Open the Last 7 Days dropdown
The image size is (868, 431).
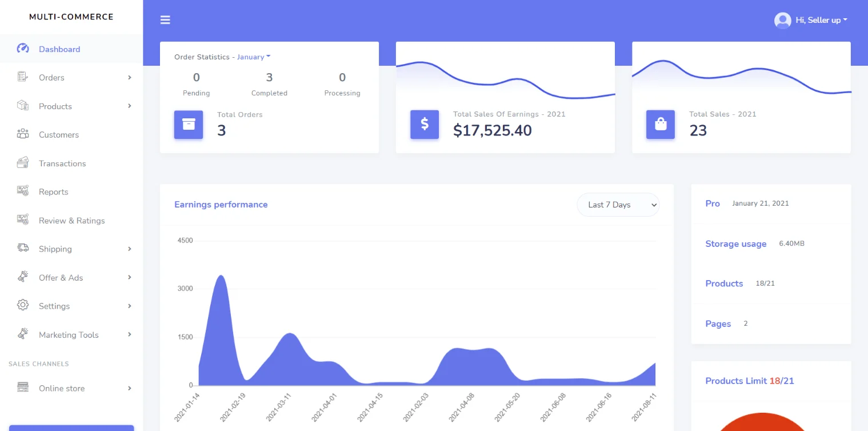pos(618,205)
